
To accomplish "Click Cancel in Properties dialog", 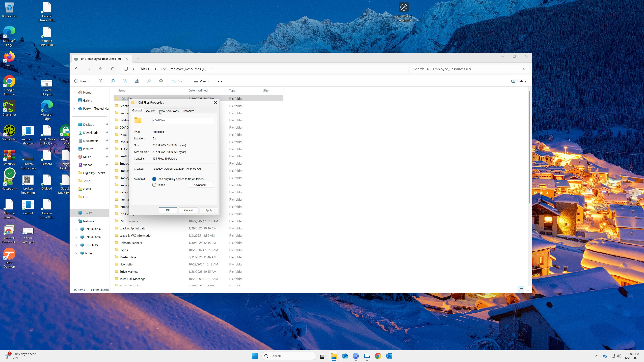I will click(188, 210).
